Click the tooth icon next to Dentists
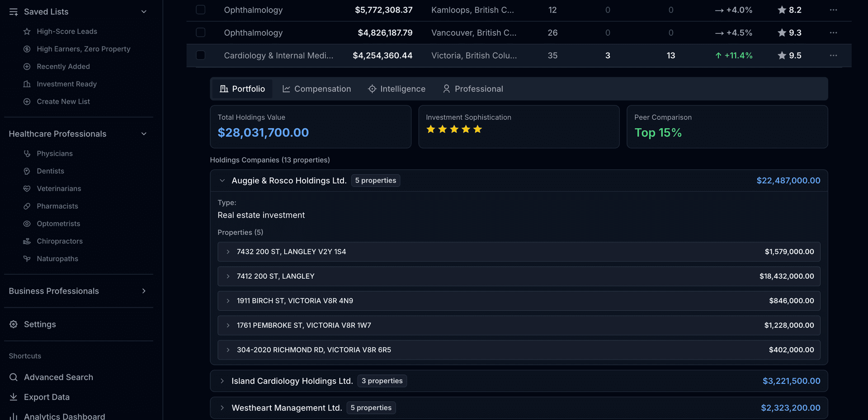The image size is (868, 420). tap(27, 171)
